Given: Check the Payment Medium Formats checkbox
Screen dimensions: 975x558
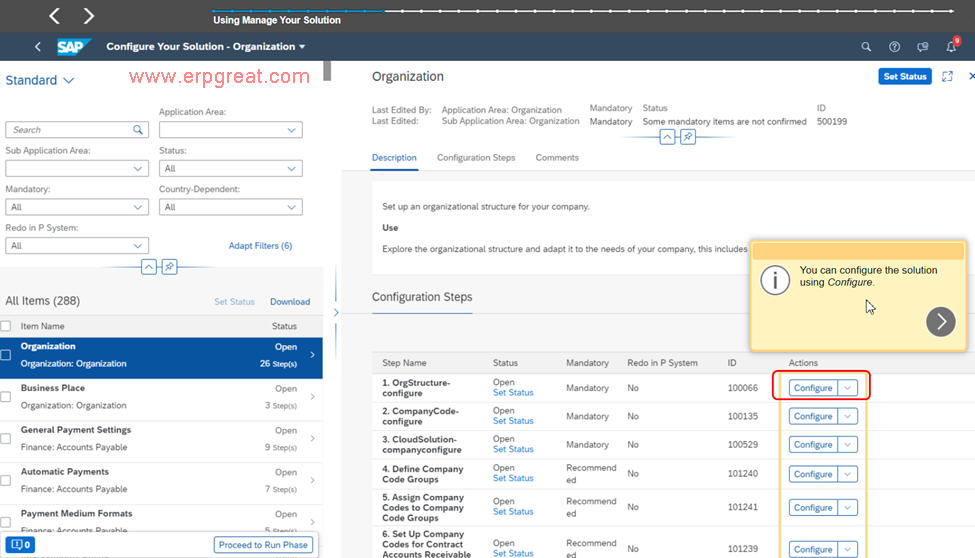Looking at the screenshot, I should pyautogui.click(x=6, y=522).
